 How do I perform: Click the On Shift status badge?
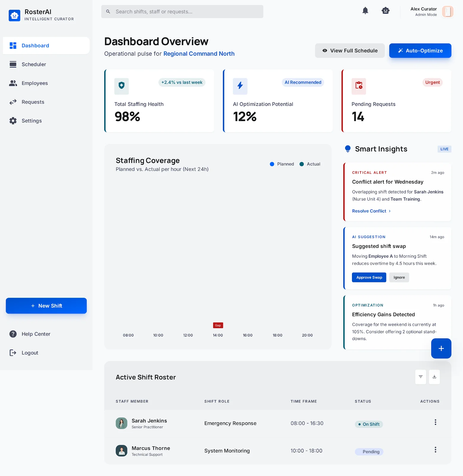pos(369,424)
